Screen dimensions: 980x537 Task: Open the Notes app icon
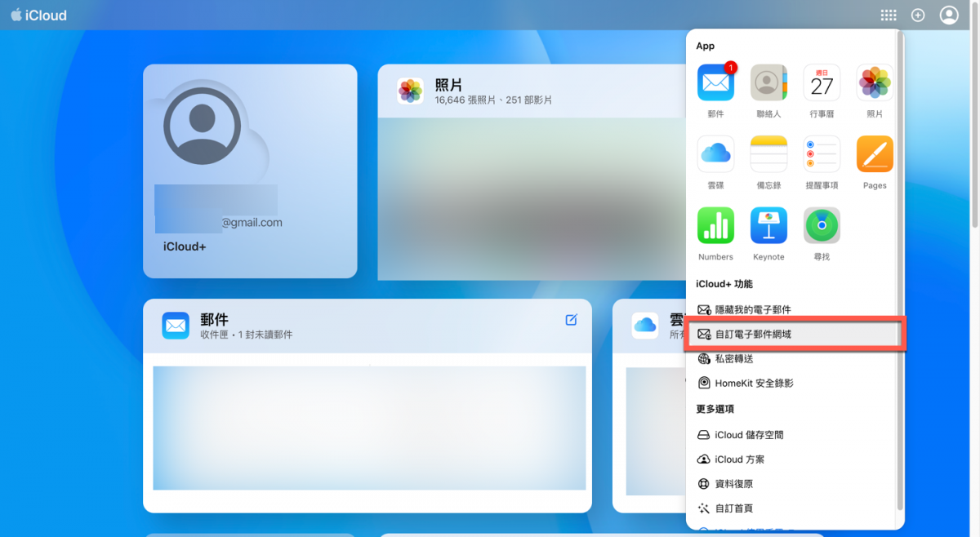[768, 153]
